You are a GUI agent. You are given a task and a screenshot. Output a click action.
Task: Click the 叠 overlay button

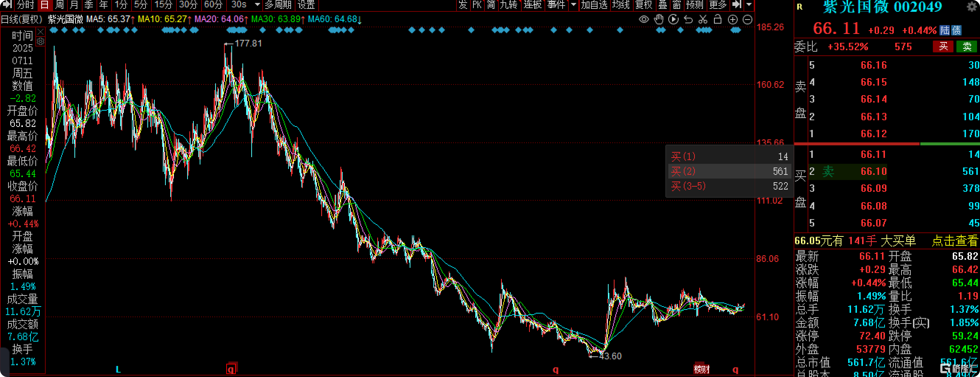pos(663,5)
